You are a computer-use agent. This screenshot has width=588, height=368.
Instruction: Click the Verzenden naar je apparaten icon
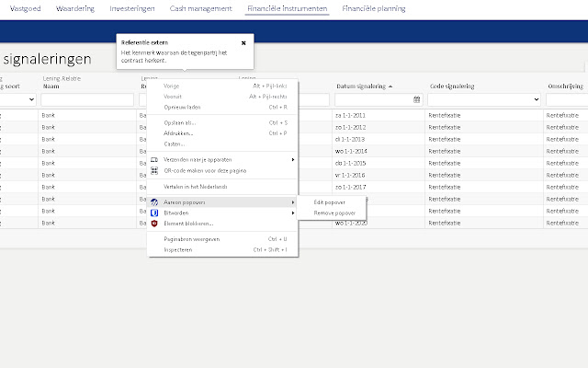(x=154, y=160)
